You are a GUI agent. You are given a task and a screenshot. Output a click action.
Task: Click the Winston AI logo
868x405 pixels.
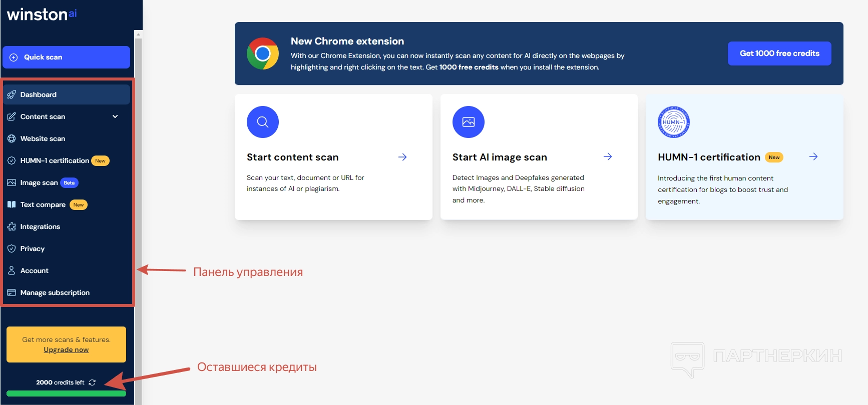(42, 14)
